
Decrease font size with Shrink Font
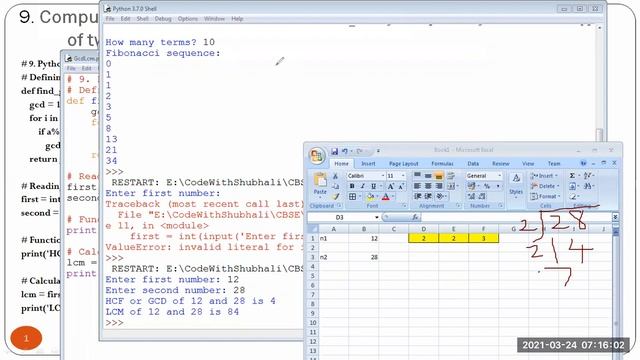click(401, 186)
